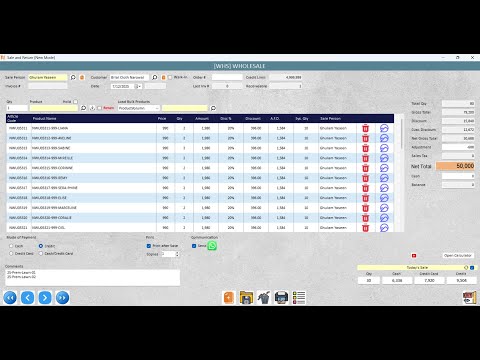Click the Copies spinner arrows

click(x=177, y=254)
